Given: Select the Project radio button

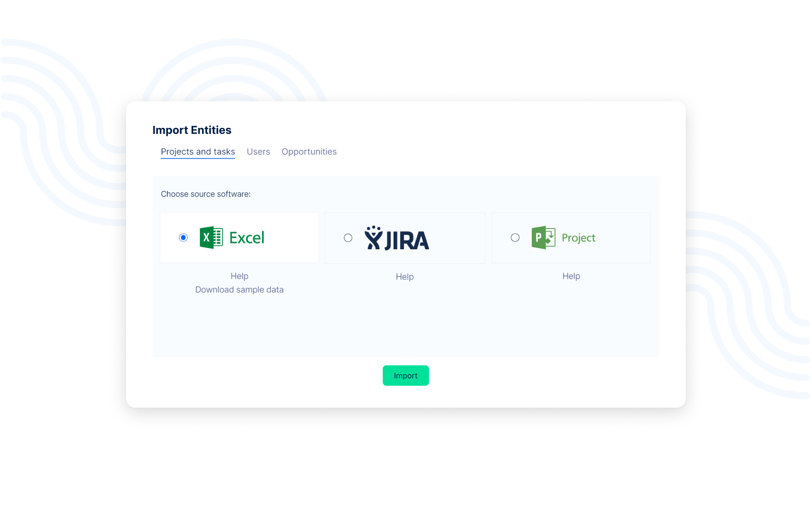Looking at the screenshot, I should (x=515, y=238).
